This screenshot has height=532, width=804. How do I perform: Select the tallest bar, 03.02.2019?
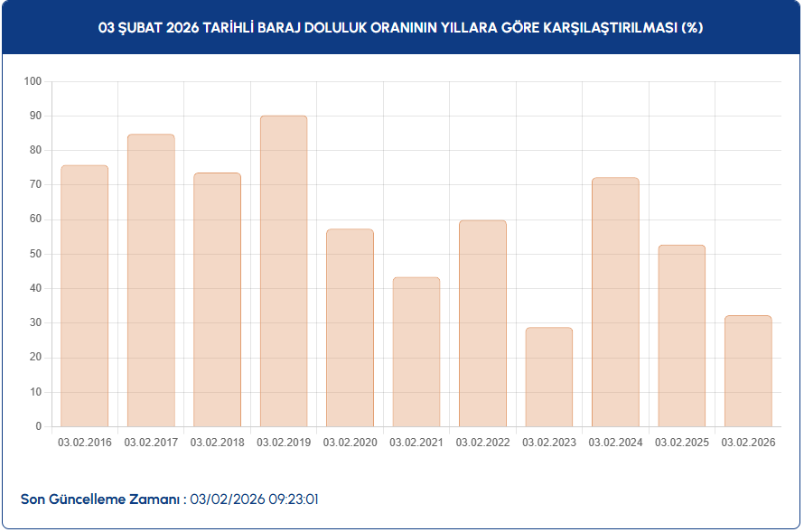coord(284,271)
